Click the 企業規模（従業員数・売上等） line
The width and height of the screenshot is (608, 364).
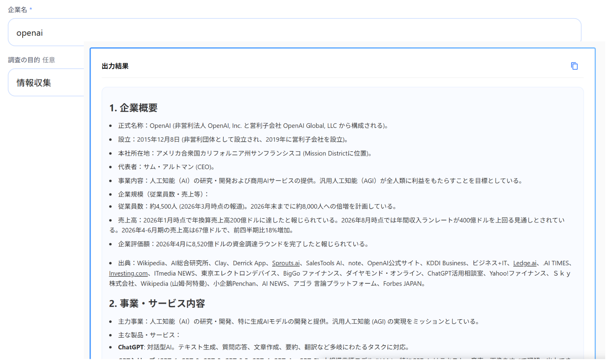point(164,194)
